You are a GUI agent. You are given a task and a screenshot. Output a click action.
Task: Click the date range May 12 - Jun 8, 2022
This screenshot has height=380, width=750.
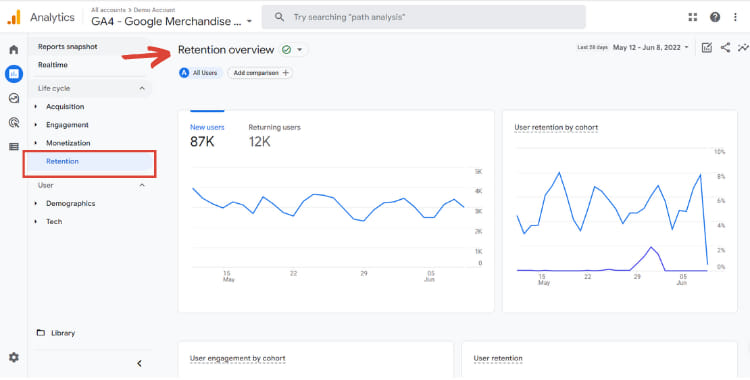point(647,47)
